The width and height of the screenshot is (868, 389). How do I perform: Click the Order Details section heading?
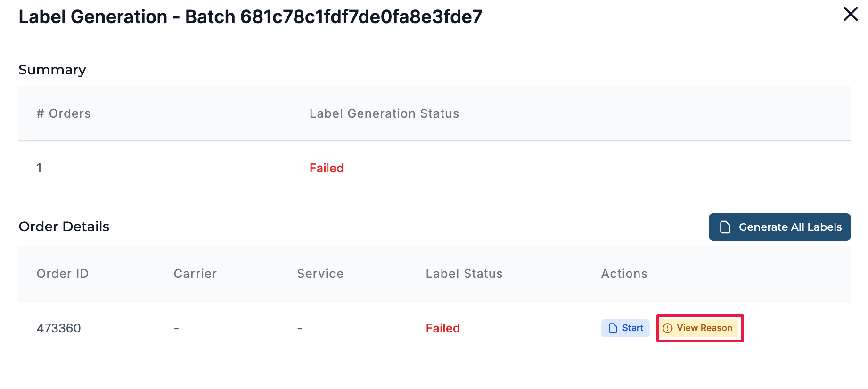click(64, 227)
